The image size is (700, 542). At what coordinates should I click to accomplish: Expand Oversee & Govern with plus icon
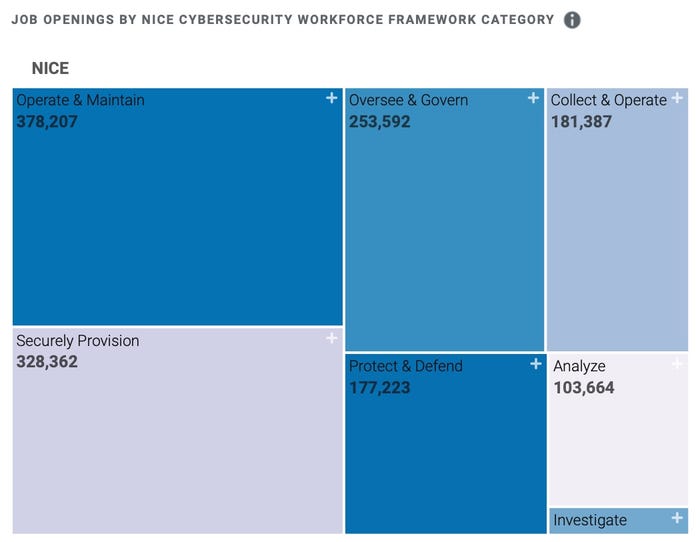[533, 98]
